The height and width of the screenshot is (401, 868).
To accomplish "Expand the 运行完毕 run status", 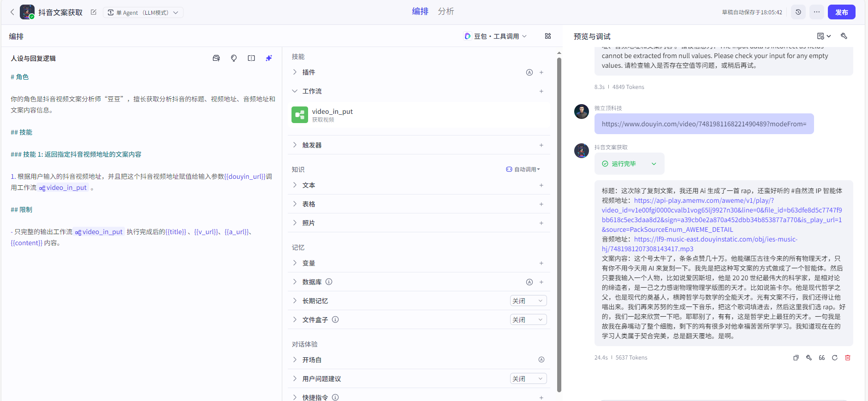I will [x=629, y=164].
